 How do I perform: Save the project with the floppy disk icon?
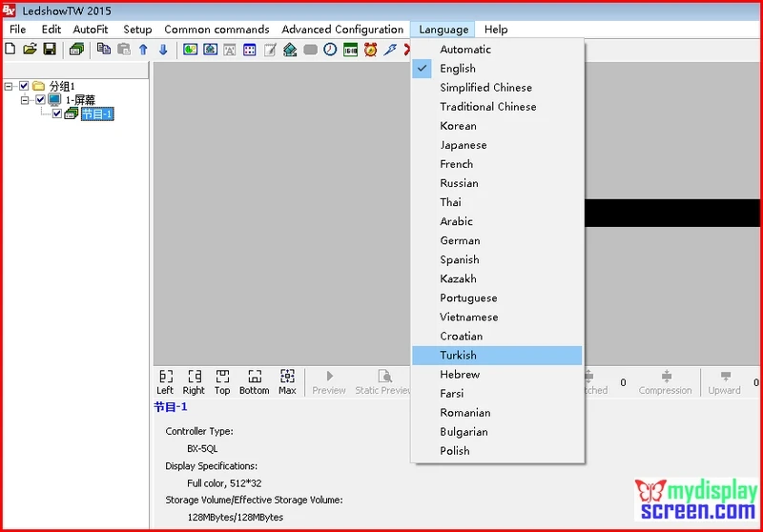[50, 49]
